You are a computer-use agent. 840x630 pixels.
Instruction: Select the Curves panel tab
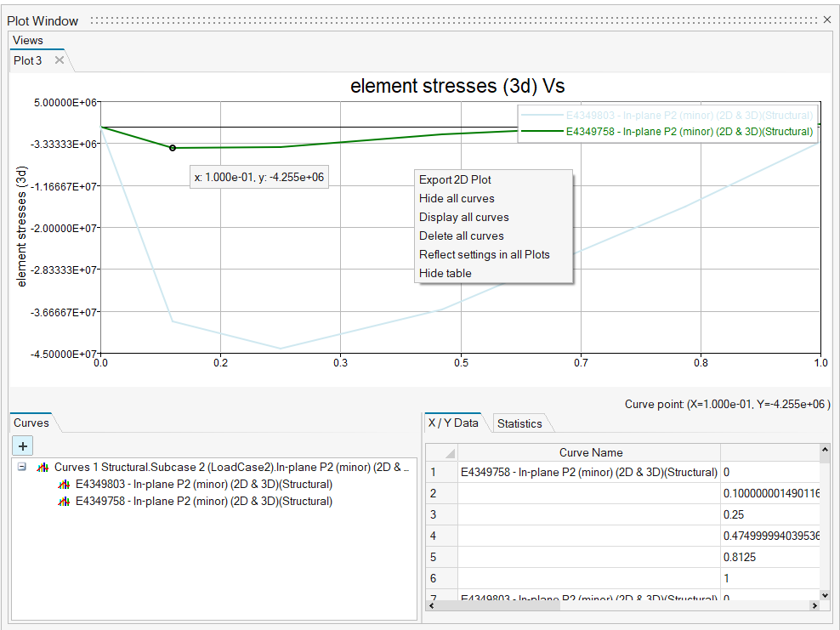click(31, 423)
